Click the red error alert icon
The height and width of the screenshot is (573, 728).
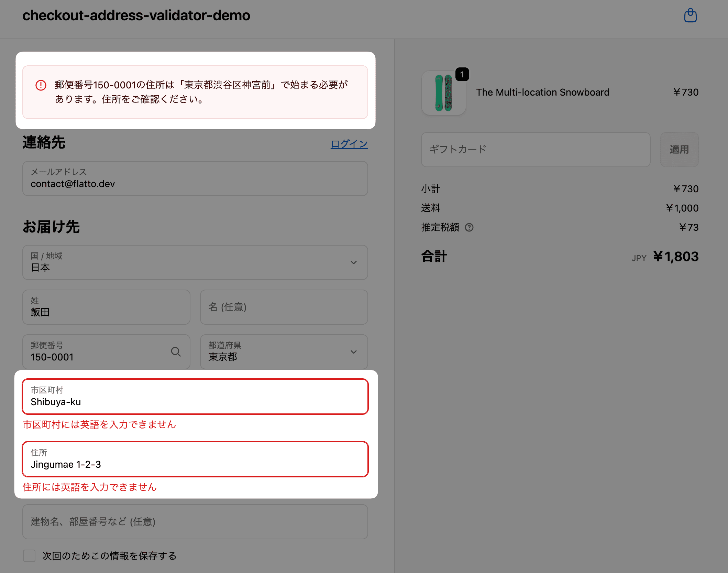coord(41,85)
